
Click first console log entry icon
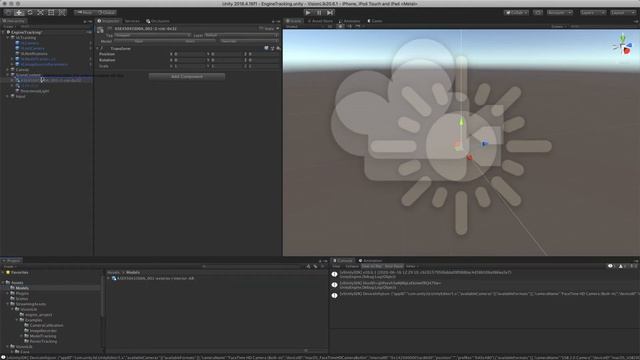[x=334, y=274]
